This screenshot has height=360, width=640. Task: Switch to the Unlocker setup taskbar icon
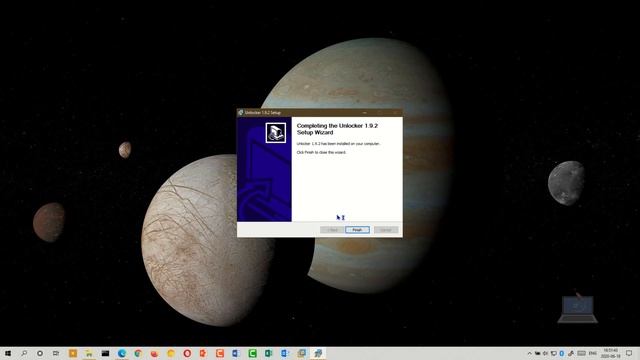click(318, 353)
